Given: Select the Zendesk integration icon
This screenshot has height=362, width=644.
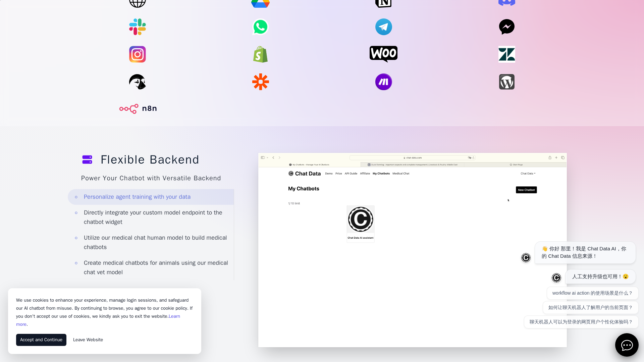Looking at the screenshot, I should pos(506,54).
